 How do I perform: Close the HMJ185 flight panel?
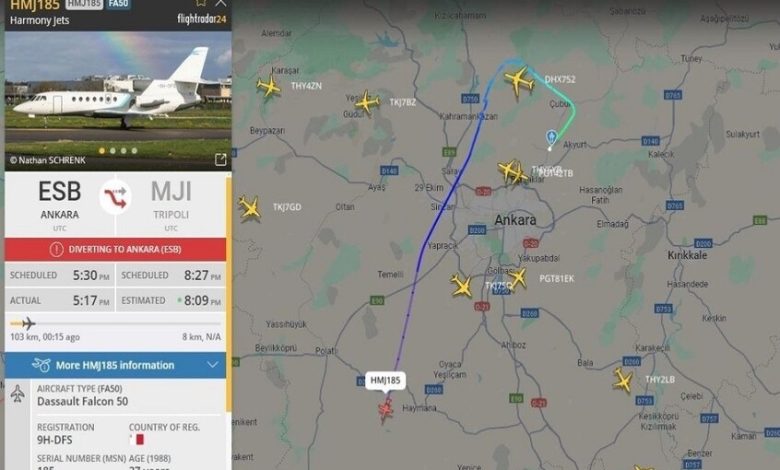[220, 2]
